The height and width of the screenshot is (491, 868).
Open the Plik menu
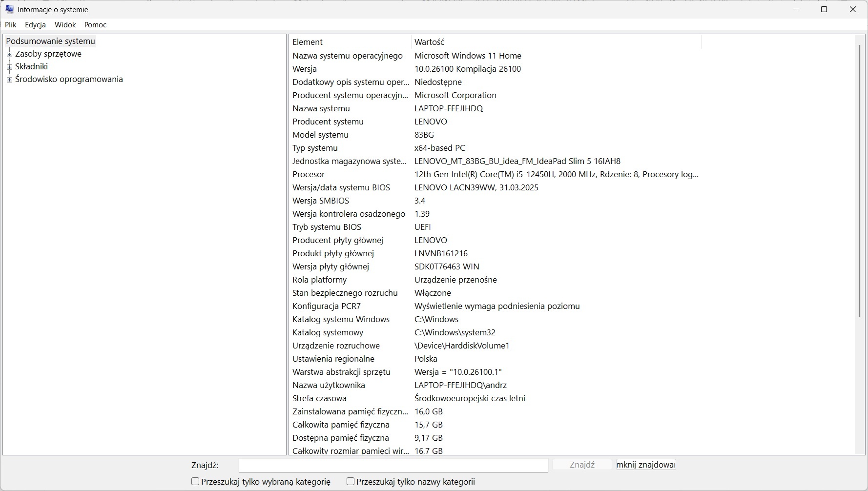11,25
